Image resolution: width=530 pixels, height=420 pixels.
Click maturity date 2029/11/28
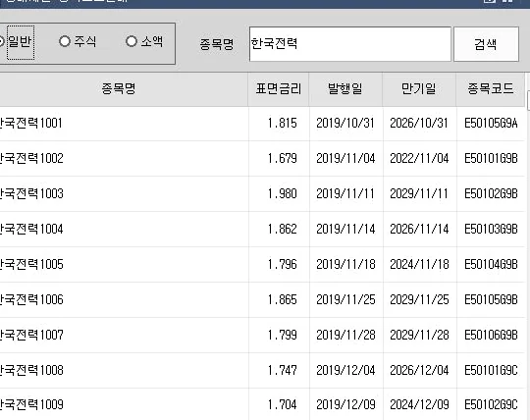point(419,336)
